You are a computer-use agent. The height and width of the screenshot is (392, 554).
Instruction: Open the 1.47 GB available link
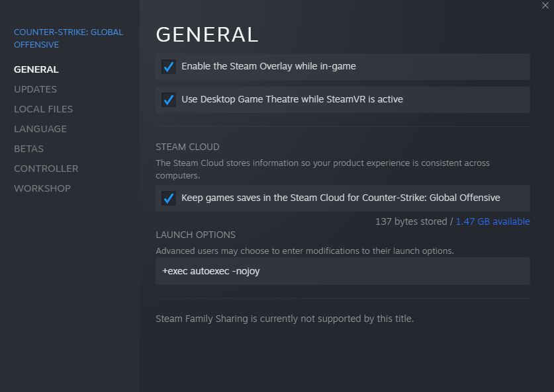[492, 221]
